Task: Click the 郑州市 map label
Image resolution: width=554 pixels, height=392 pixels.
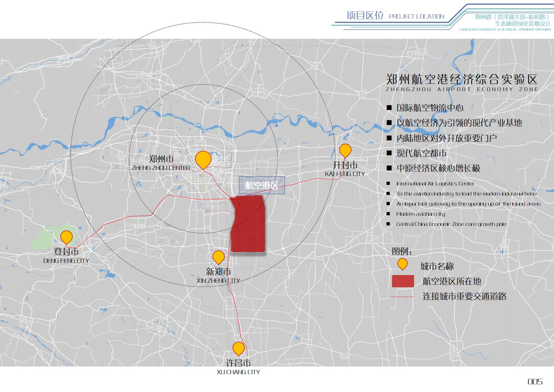Action: coord(161,159)
